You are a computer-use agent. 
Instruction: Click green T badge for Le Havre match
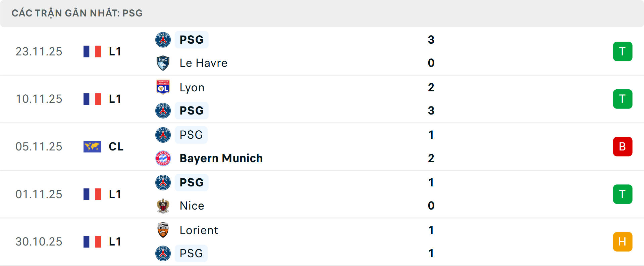click(x=623, y=51)
